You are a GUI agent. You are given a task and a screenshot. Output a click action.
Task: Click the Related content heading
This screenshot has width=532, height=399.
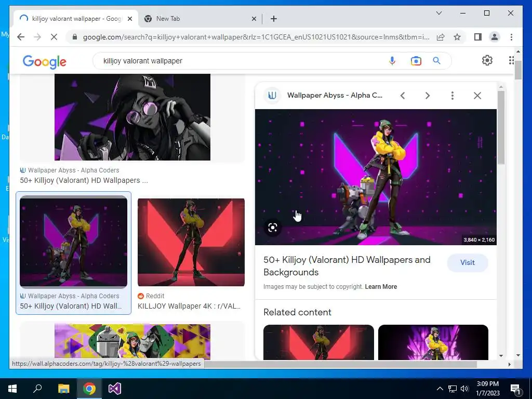click(x=297, y=312)
